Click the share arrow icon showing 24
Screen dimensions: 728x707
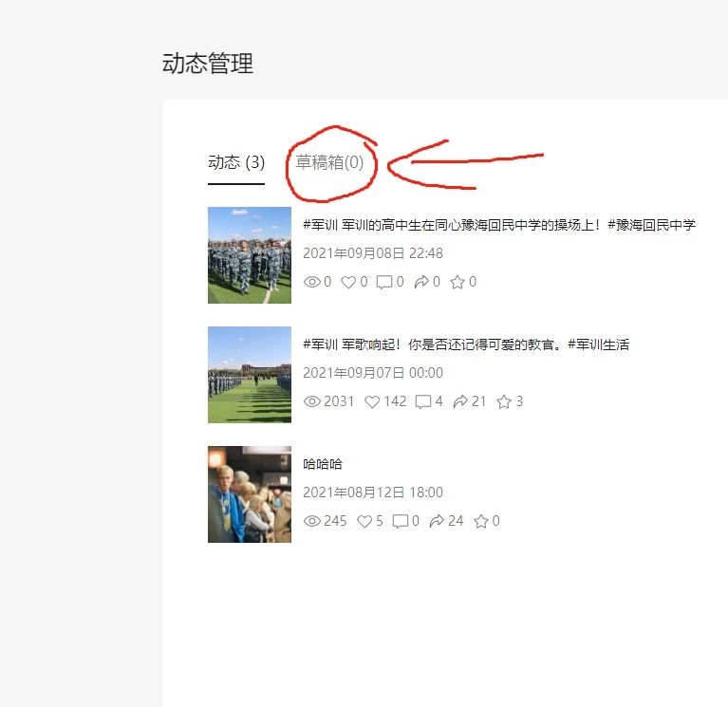437,521
